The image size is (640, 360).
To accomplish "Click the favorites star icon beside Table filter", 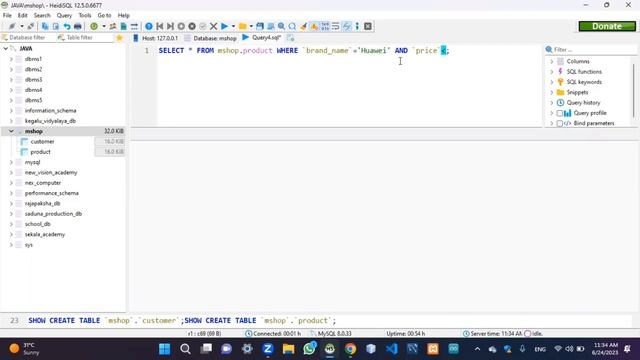I will click(119, 38).
